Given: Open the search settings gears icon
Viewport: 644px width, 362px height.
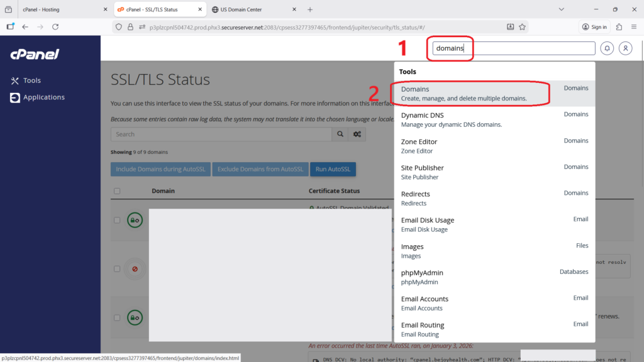Looking at the screenshot, I should (x=357, y=134).
